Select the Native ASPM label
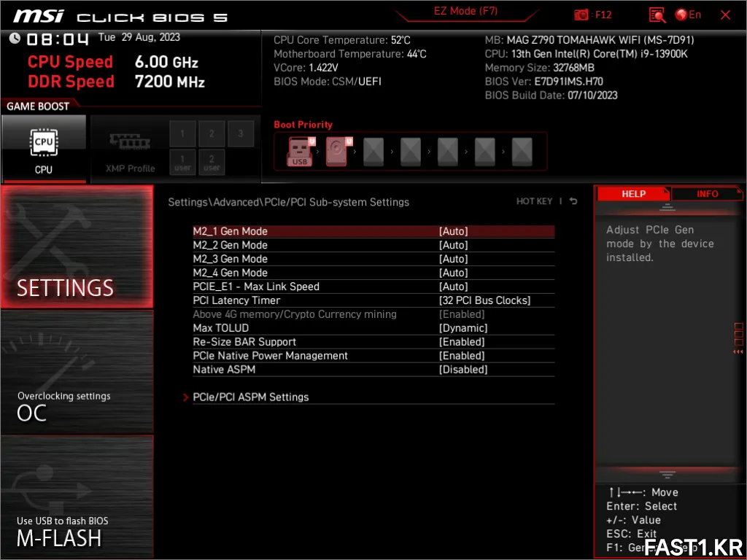Viewport: 747px width, 560px height. click(x=224, y=370)
